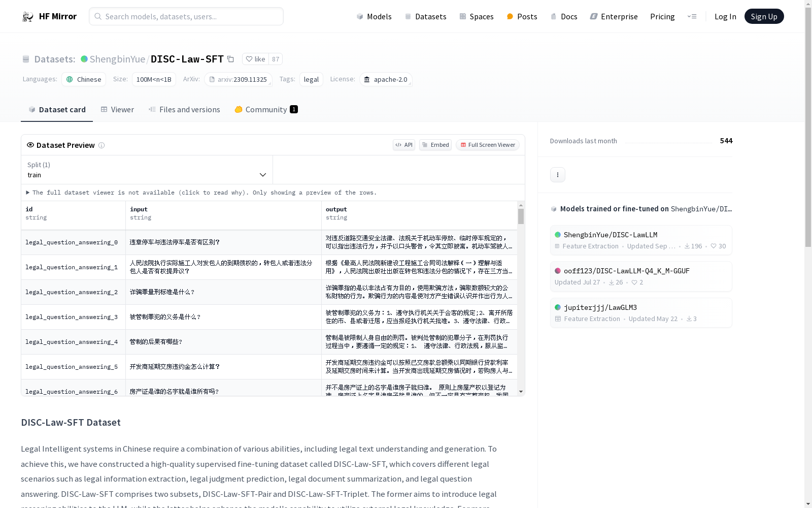
Task: Open the Datasets navigation item
Action: click(425, 16)
